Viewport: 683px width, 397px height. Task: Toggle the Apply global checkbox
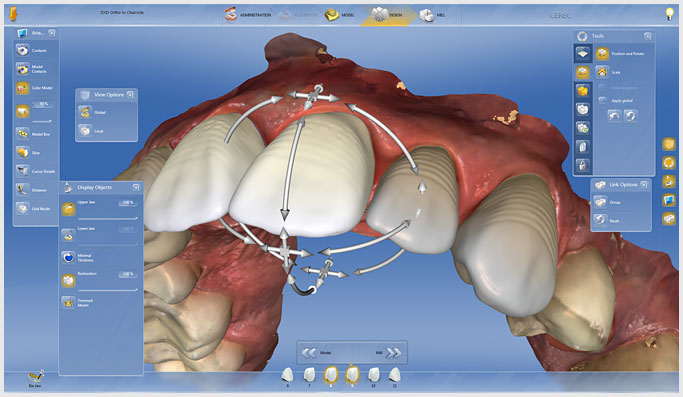(603, 101)
